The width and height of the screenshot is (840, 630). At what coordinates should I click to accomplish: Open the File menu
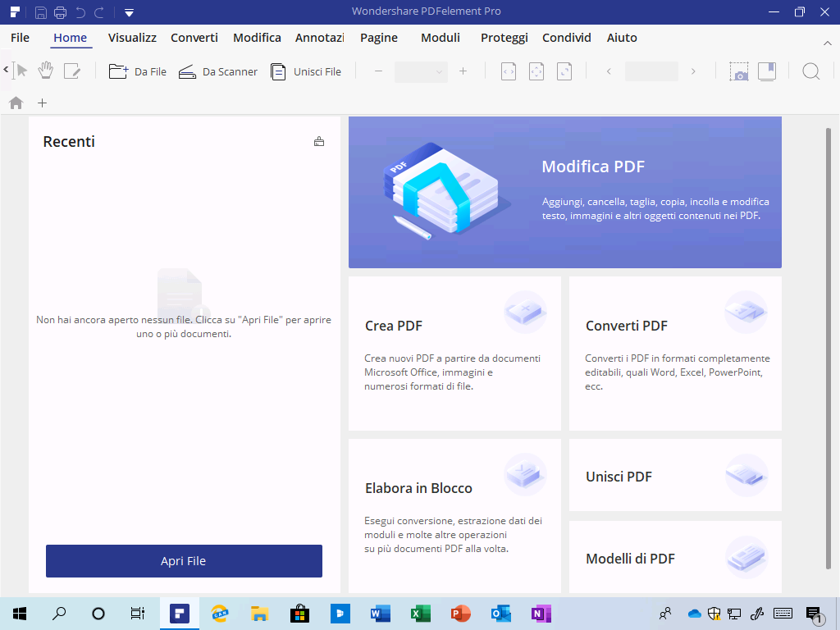coord(20,38)
